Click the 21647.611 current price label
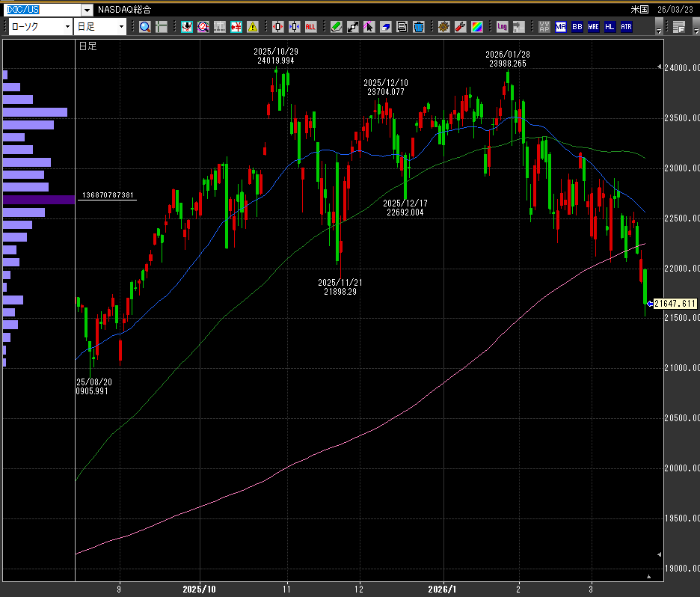The width and height of the screenshot is (700, 597). pyautogui.click(x=675, y=304)
